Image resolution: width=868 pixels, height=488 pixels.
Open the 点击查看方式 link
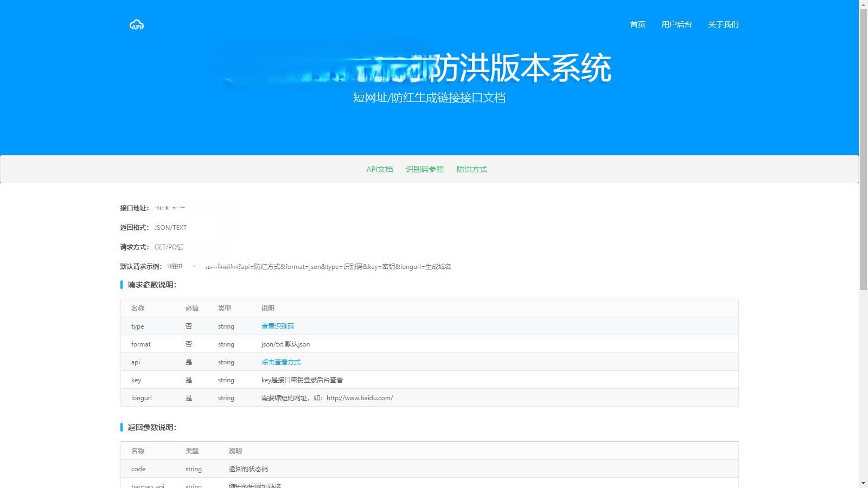[281, 362]
